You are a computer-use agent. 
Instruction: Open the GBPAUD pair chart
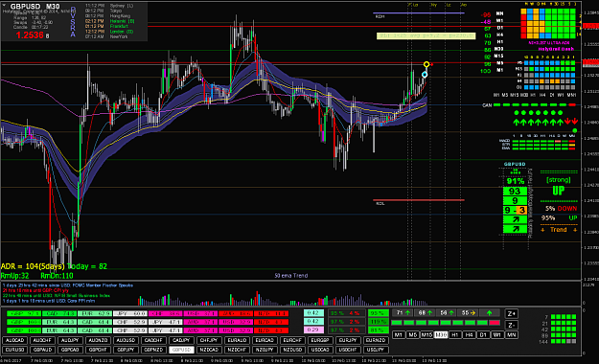point(42,350)
